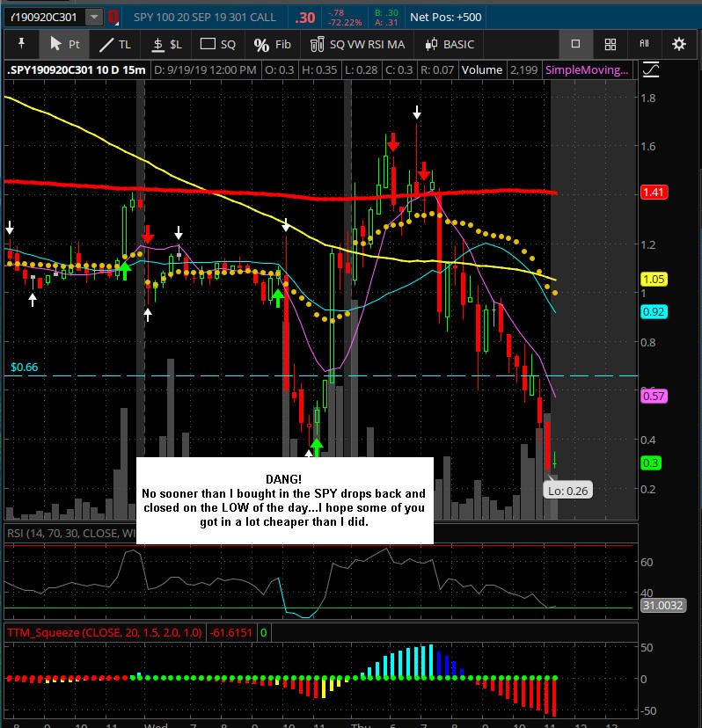This screenshot has width=702, height=728.
Task: Expand the SimpleMoving... study label
Action: [586, 70]
